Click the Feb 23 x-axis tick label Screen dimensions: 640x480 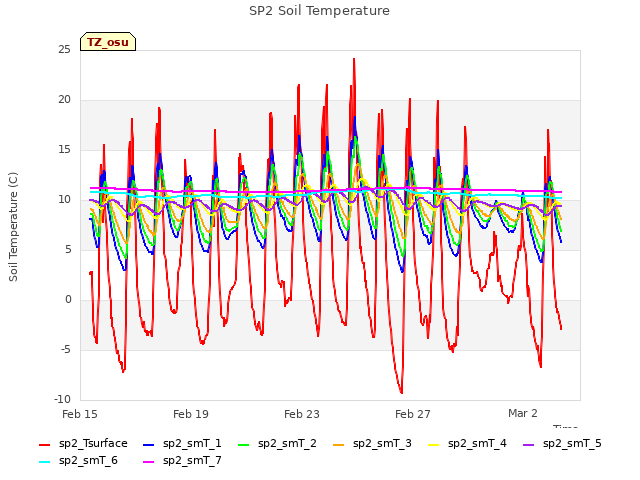point(302,414)
